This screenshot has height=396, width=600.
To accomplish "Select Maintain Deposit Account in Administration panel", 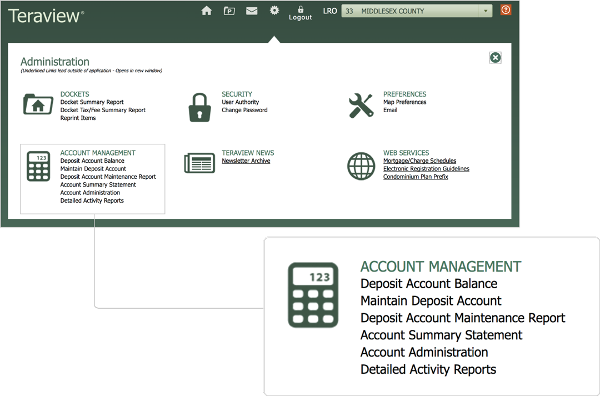I will click(93, 169).
